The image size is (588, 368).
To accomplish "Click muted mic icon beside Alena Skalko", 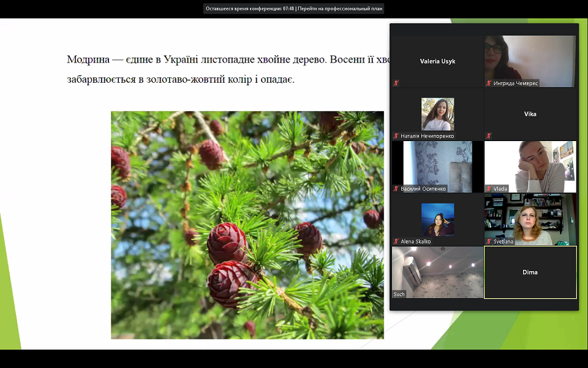I will point(396,242).
